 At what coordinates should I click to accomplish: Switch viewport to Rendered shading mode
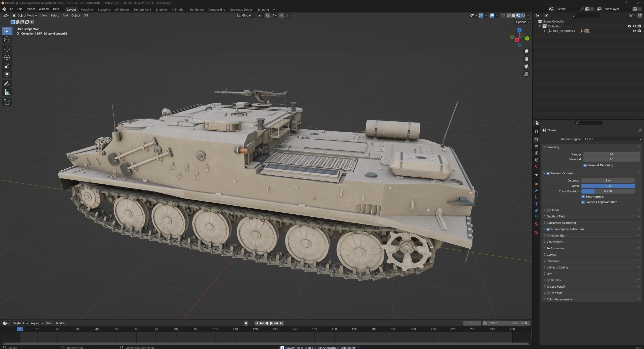point(523,15)
